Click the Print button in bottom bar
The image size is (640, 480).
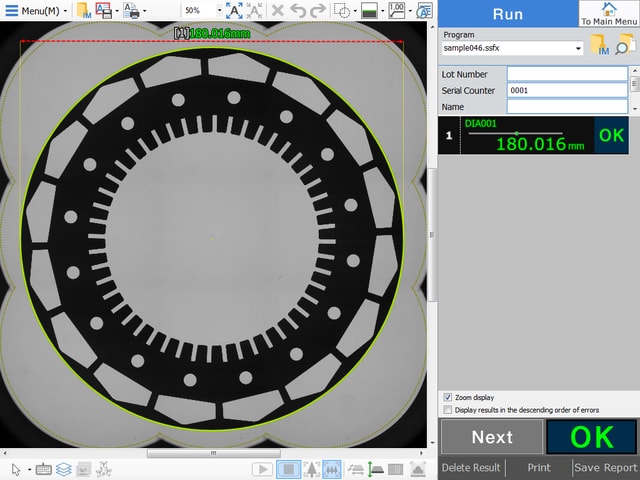[x=539, y=468]
